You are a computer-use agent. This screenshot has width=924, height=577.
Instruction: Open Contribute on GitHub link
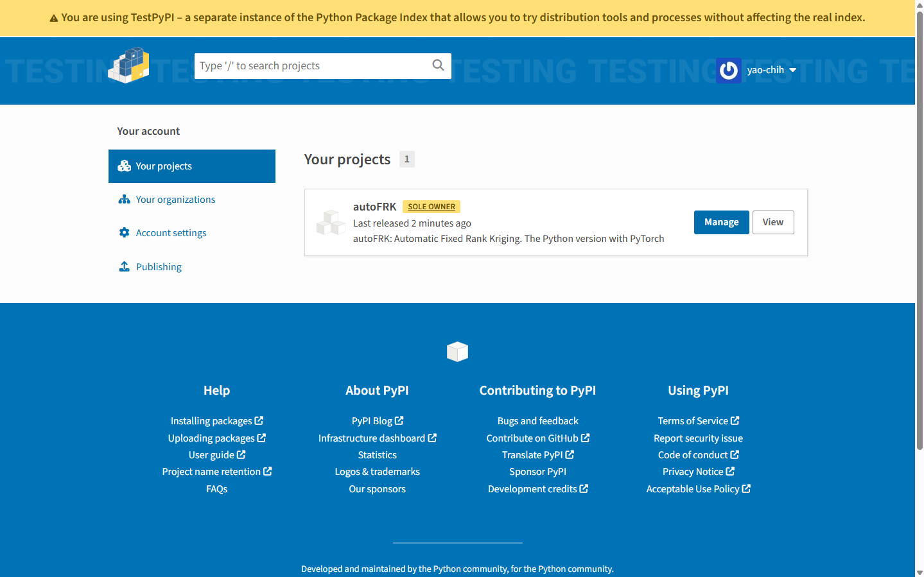coord(538,438)
